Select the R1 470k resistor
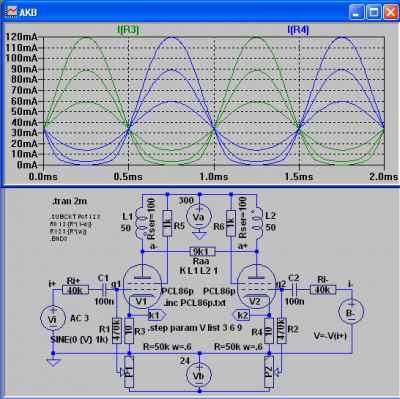 tap(116, 331)
